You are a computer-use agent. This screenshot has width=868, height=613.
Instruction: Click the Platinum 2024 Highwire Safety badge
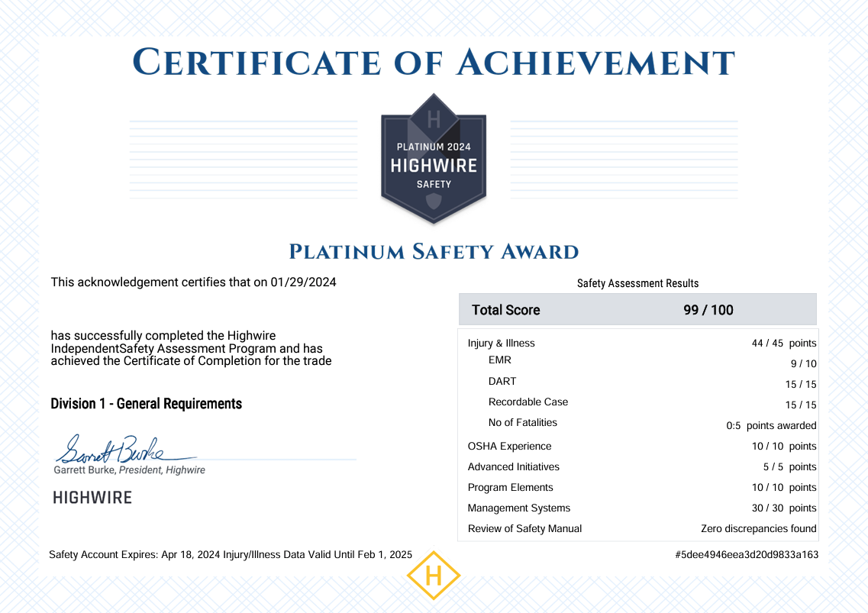[434, 159]
